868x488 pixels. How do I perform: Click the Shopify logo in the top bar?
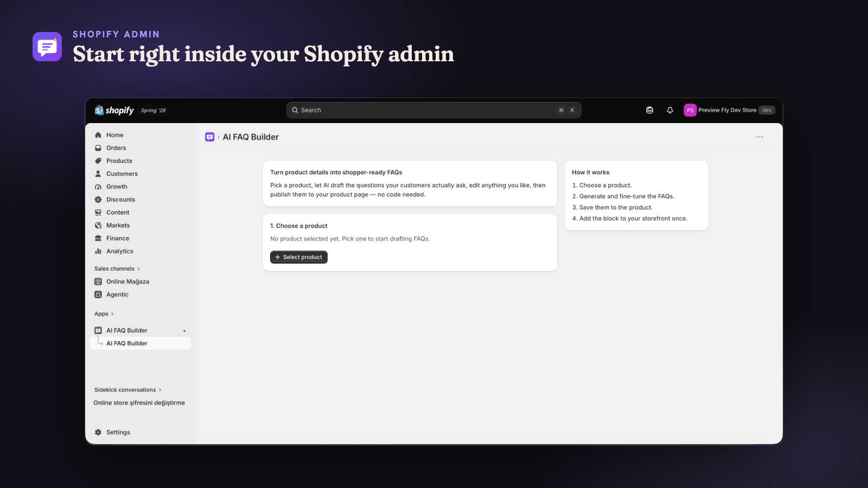114,110
